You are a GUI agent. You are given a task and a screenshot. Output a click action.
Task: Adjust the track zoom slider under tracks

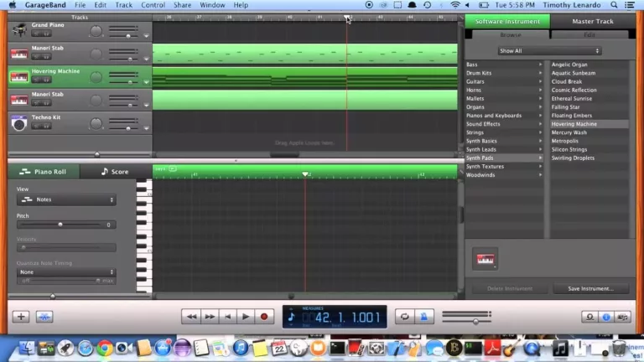click(x=97, y=154)
